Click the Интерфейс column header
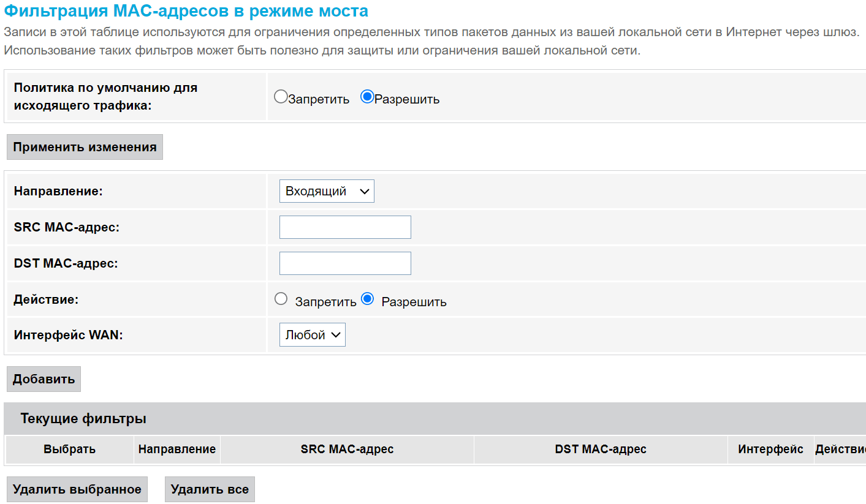This screenshot has height=504, width=866. click(770, 449)
